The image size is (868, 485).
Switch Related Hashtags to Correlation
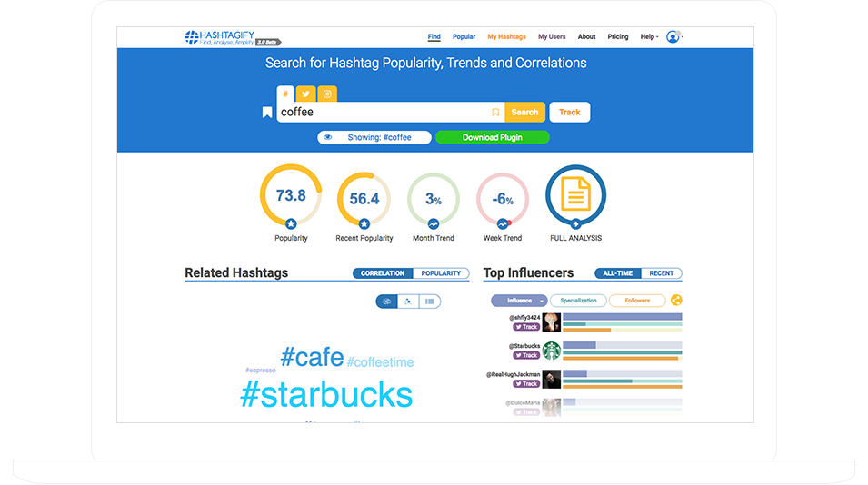click(x=383, y=273)
